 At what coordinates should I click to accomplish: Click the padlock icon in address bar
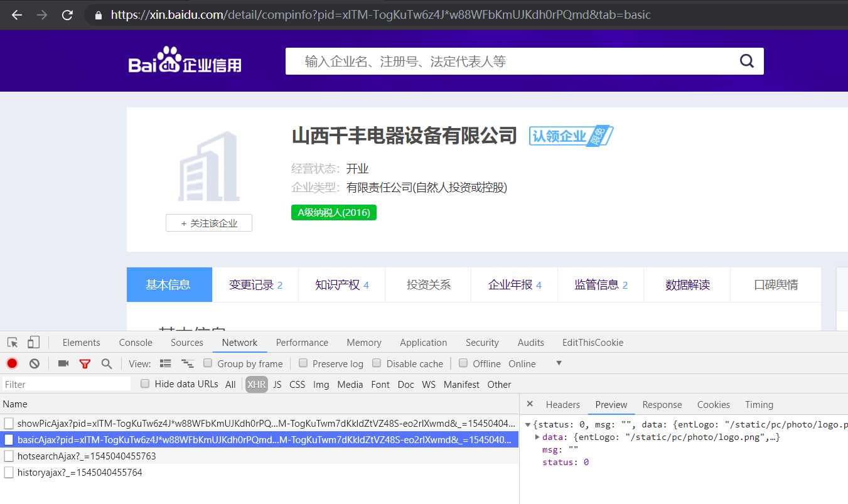98,14
